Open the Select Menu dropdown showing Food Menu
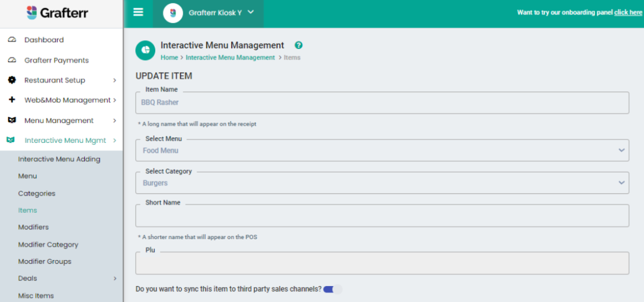 pyautogui.click(x=382, y=150)
